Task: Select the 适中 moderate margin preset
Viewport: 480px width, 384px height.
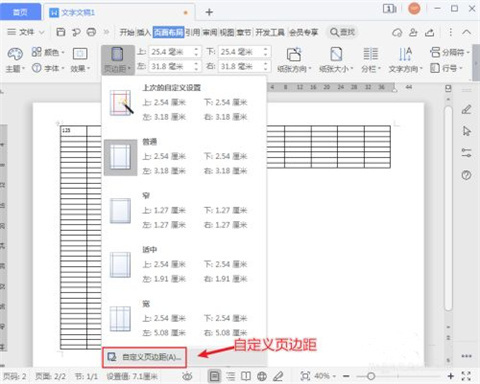Action: point(184,264)
